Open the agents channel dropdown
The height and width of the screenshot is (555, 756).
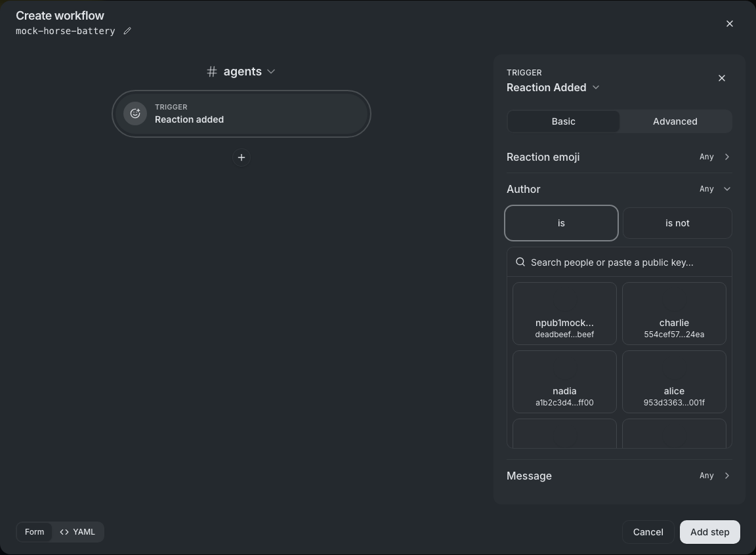pyautogui.click(x=241, y=72)
